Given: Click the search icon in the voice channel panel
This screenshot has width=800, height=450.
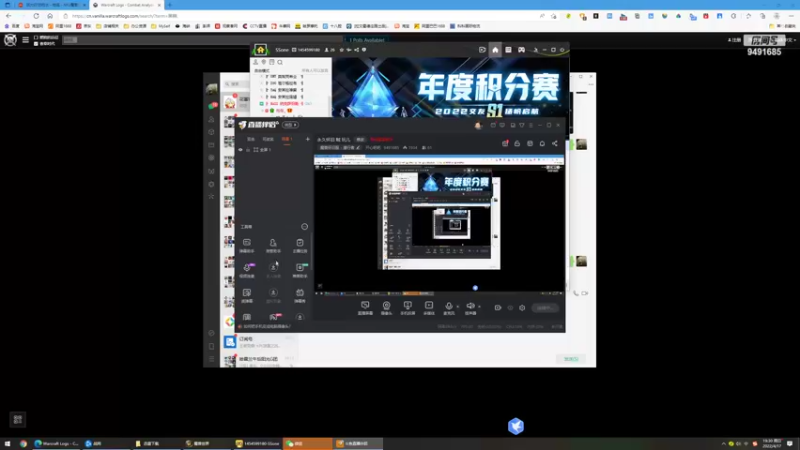Looking at the screenshot, I should [280, 62].
